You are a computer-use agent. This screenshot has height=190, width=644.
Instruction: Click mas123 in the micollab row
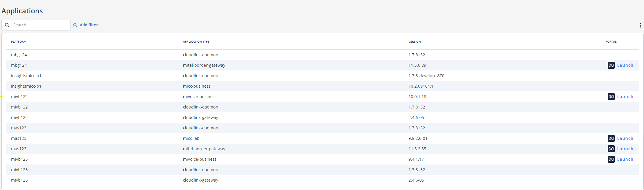coord(19,138)
